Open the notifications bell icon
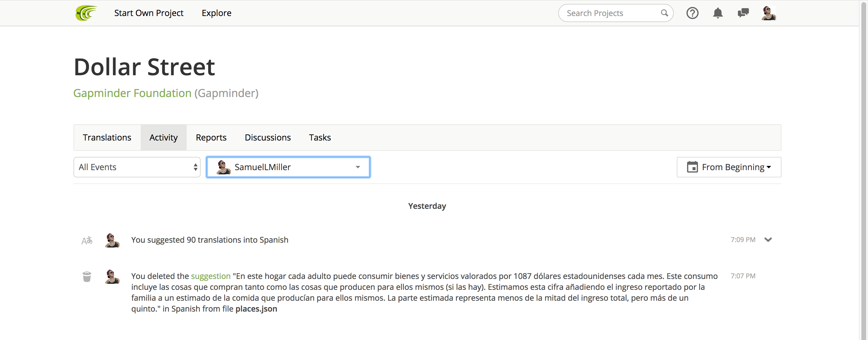 pos(718,13)
